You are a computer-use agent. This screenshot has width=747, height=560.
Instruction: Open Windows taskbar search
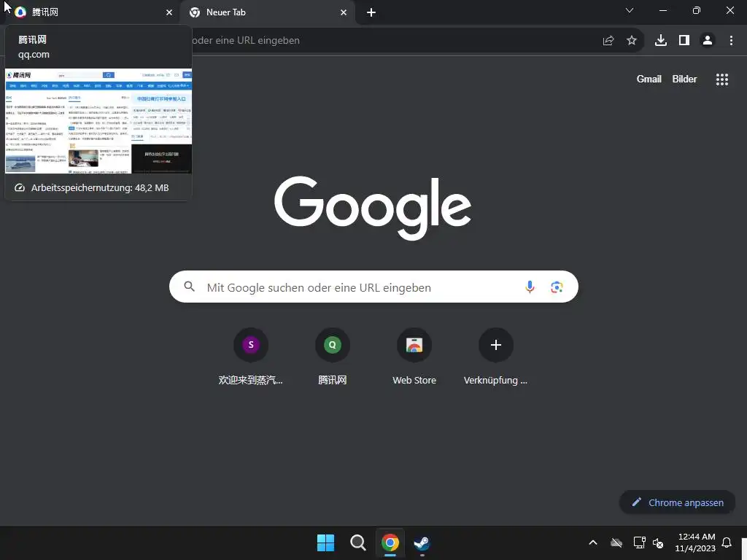pos(357,542)
